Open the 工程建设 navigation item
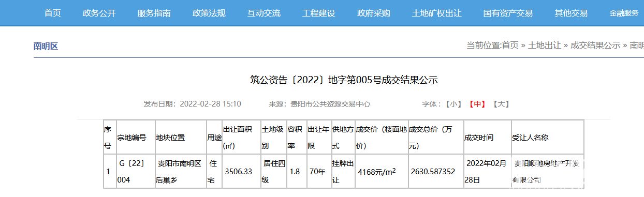The width and height of the screenshot is (644, 197). coord(319,13)
